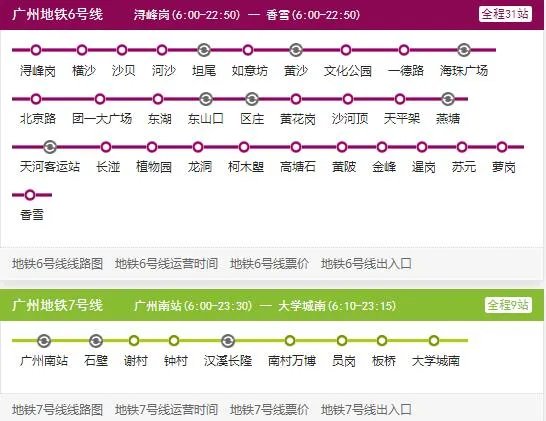The width and height of the screenshot is (546, 421).
Task: Click the 谢村 station circle
Action: click(x=134, y=341)
